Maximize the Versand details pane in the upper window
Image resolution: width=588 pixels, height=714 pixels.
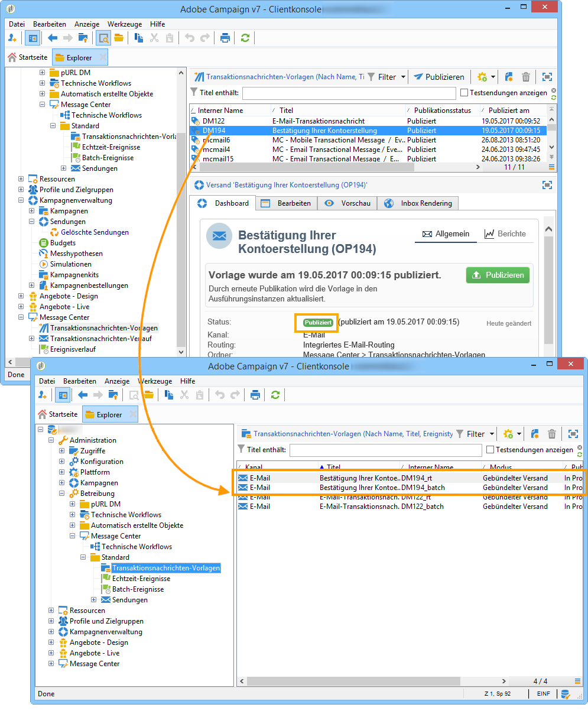coord(547,185)
